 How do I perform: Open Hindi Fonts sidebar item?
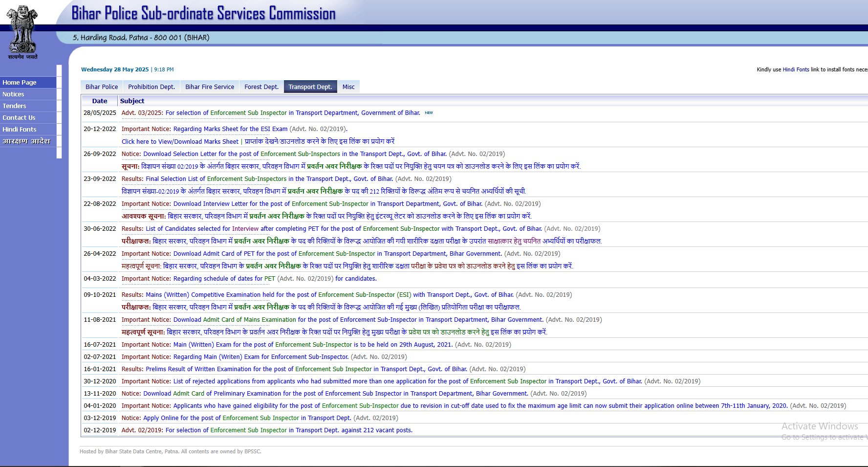pos(20,130)
